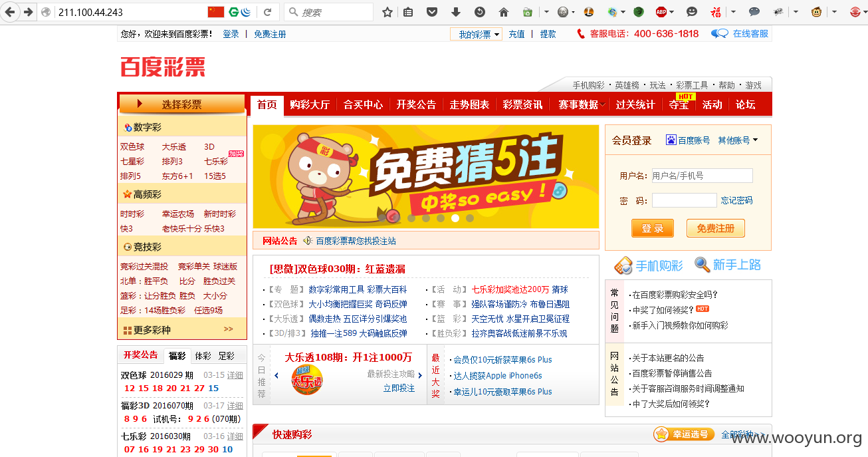
Task: Click the 大乐透 round lottery logo
Action: tap(306, 381)
